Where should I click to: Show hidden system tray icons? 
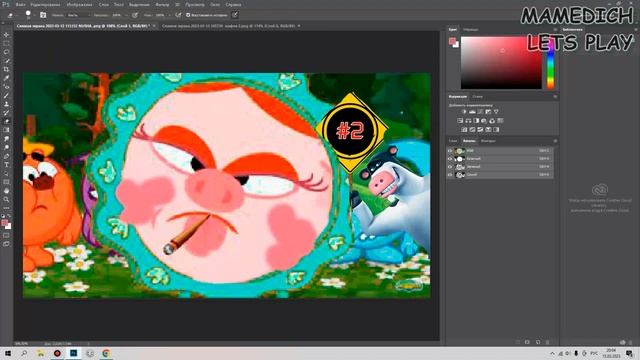coord(552,353)
